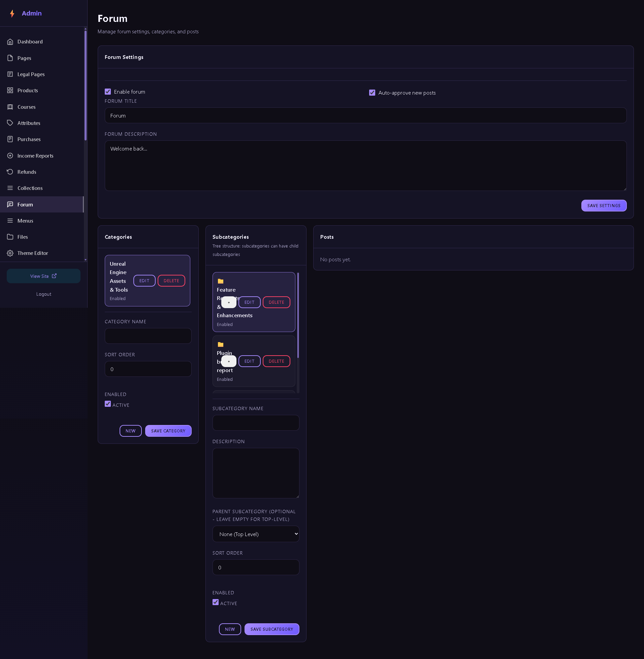Click the Refunds undo arrow icon
The height and width of the screenshot is (659, 644).
[10, 172]
